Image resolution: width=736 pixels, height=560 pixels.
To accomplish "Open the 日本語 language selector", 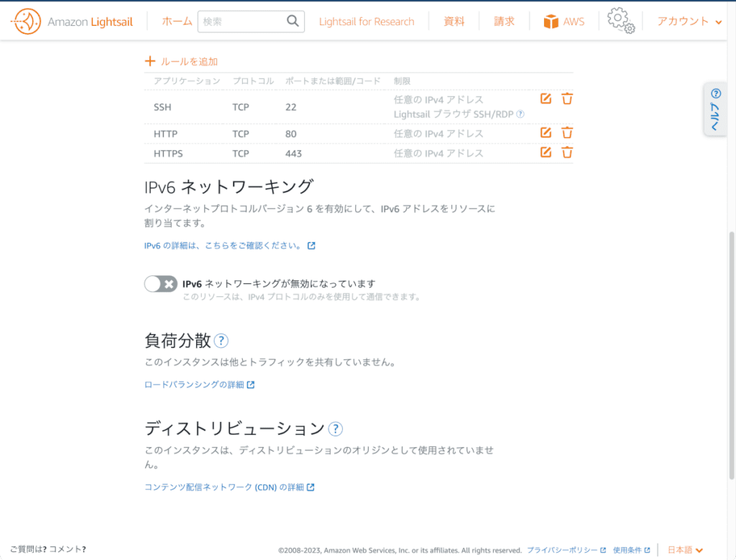I will 685,550.
